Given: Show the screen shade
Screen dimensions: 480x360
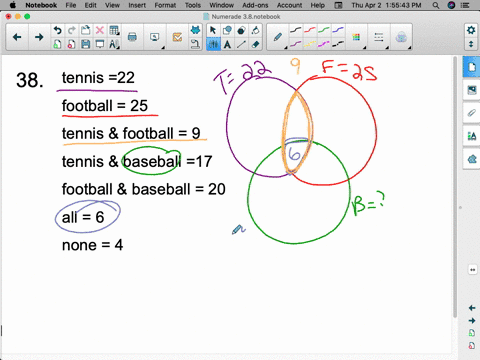Looking at the screenshot, I should pyautogui.click(x=100, y=44).
